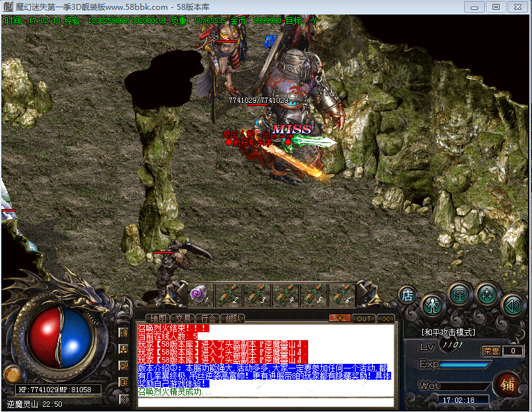
Task: Open the 店 shop round button
Action: click(407, 295)
